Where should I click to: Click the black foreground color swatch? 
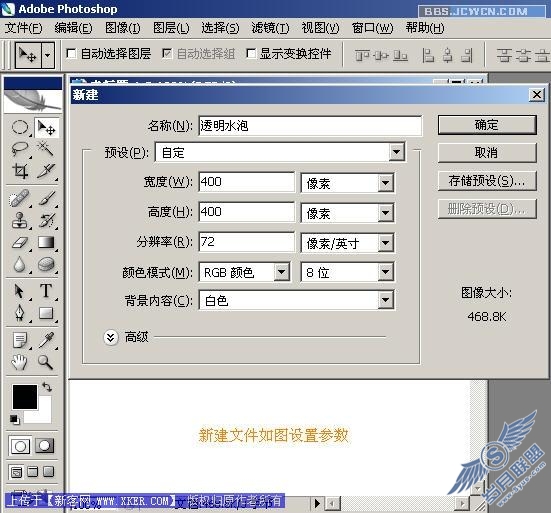click(x=25, y=397)
